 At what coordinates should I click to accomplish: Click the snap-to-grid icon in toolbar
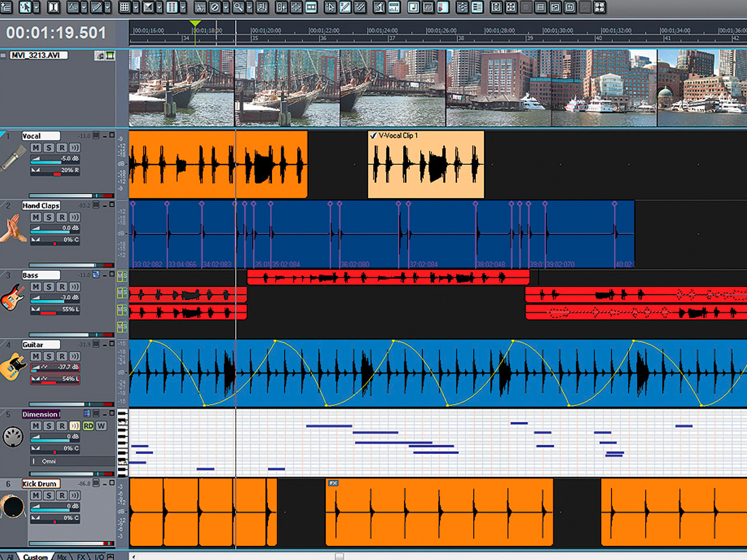click(x=124, y=8)
